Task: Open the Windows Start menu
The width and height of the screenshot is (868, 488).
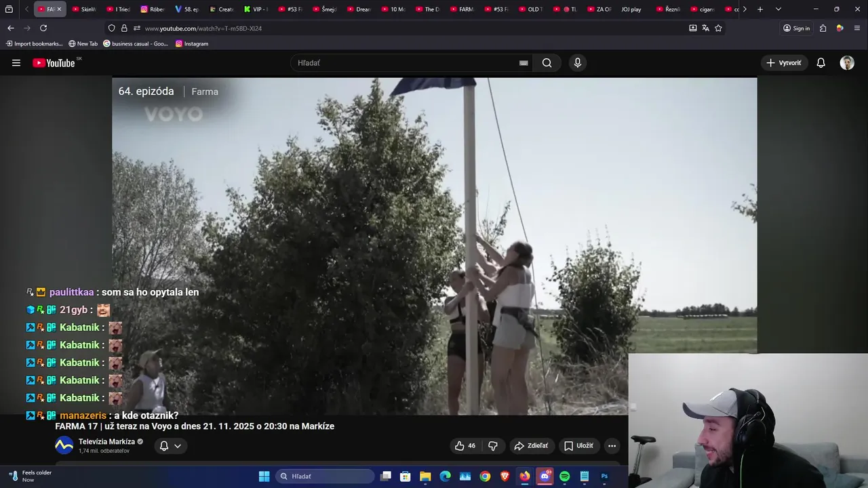Action: [x=264, y=476]
